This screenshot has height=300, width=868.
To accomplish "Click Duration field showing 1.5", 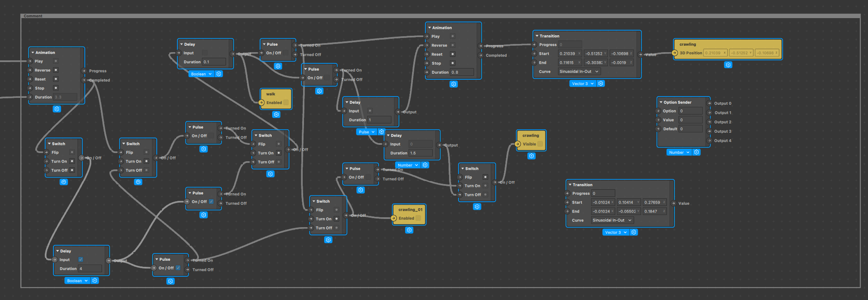I will tap(421, 153).
